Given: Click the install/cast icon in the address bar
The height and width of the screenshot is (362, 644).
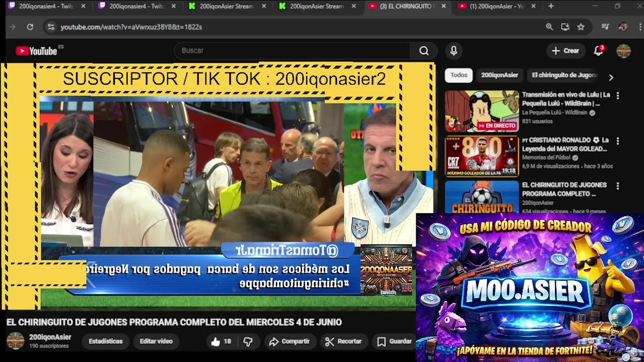Looking at the screenshot, I should click(565, 27).
